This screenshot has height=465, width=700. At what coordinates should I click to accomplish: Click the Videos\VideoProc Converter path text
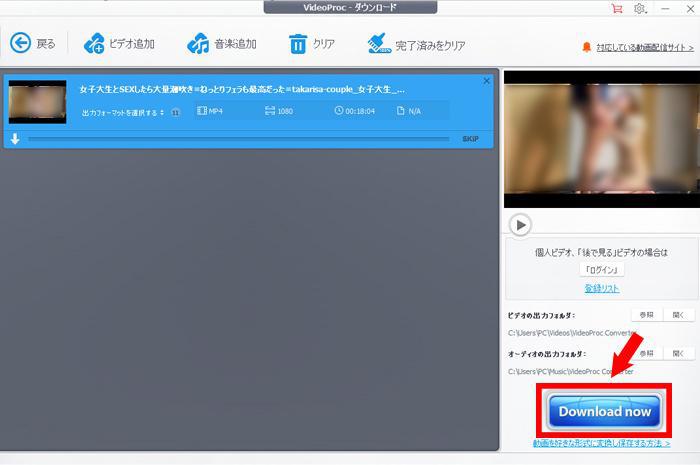coord(572,333)
